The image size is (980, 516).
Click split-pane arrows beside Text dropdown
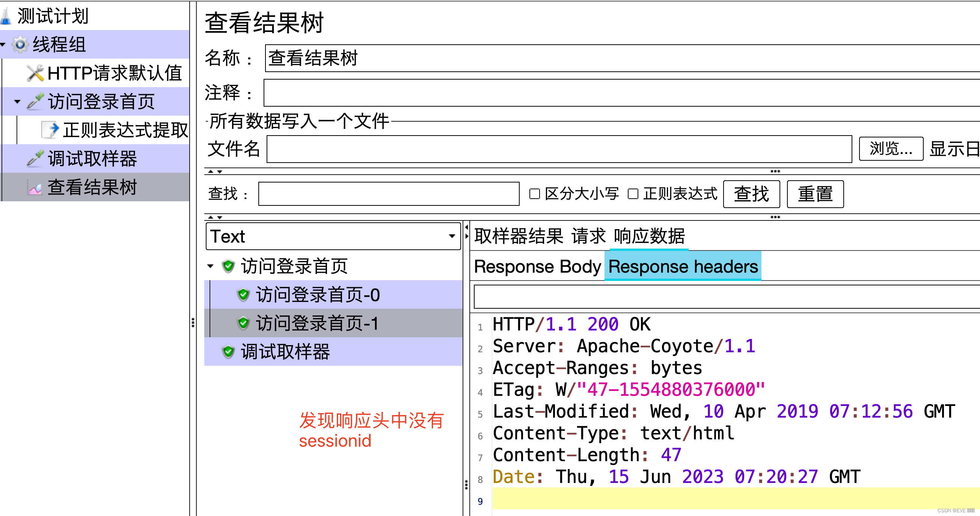[467, 232]
